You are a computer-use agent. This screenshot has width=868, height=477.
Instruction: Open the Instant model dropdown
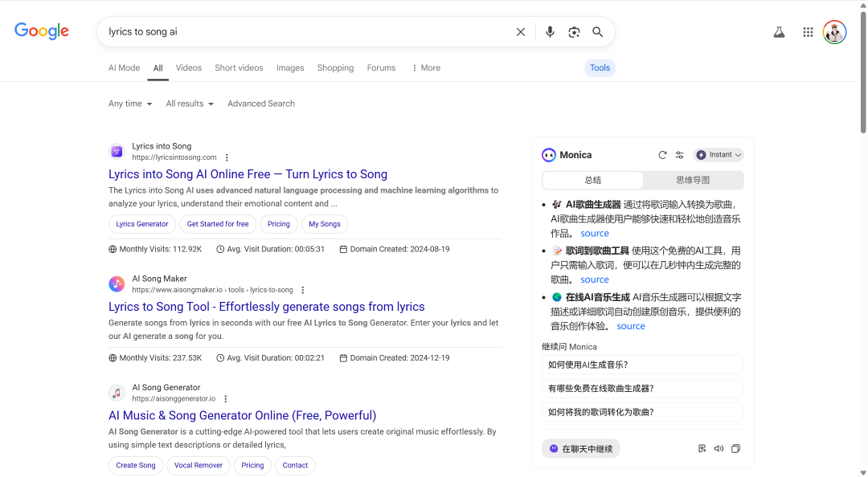pyautogui.click(x=719, y=155)
